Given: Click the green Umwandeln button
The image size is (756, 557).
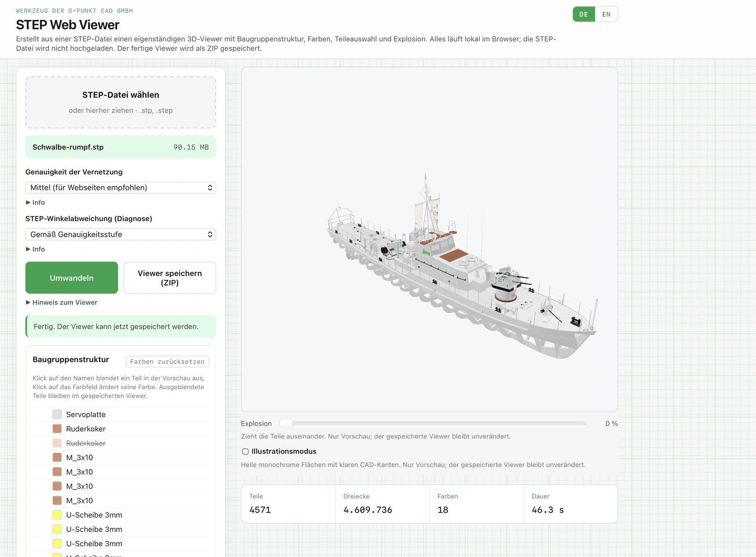Looking at the screenshot, I should click(72, 278).
